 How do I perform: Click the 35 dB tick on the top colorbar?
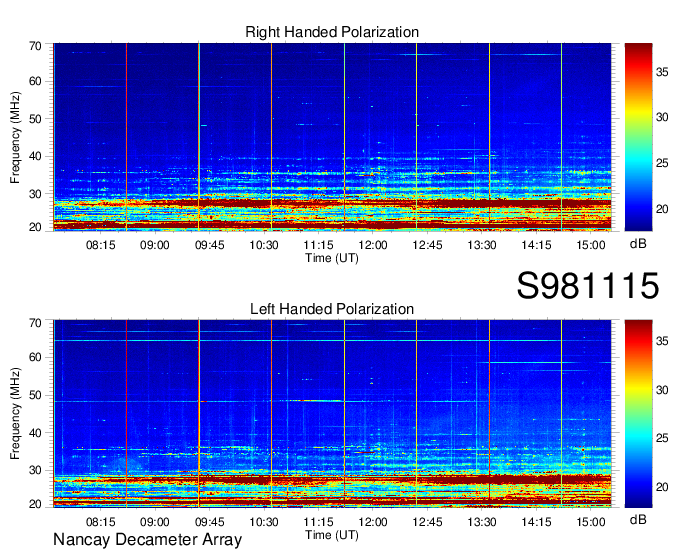662,72
